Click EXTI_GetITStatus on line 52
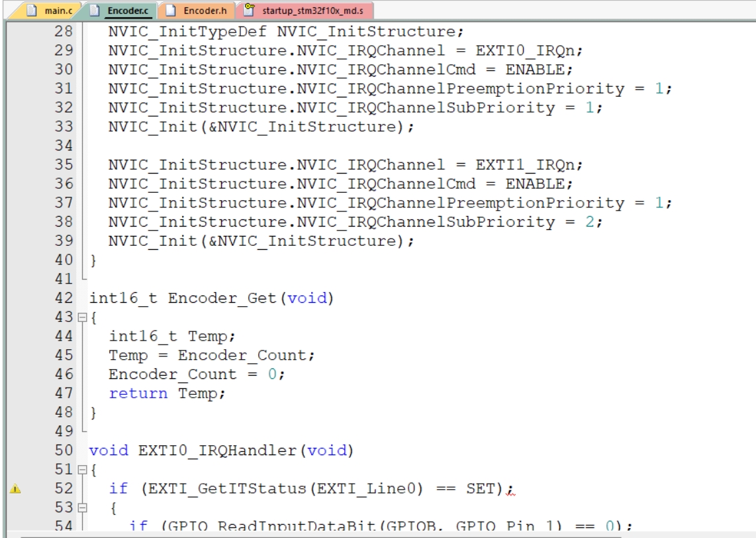Image resolution: width=756 pixels, height=538 pixels. (x=227, y=489)
